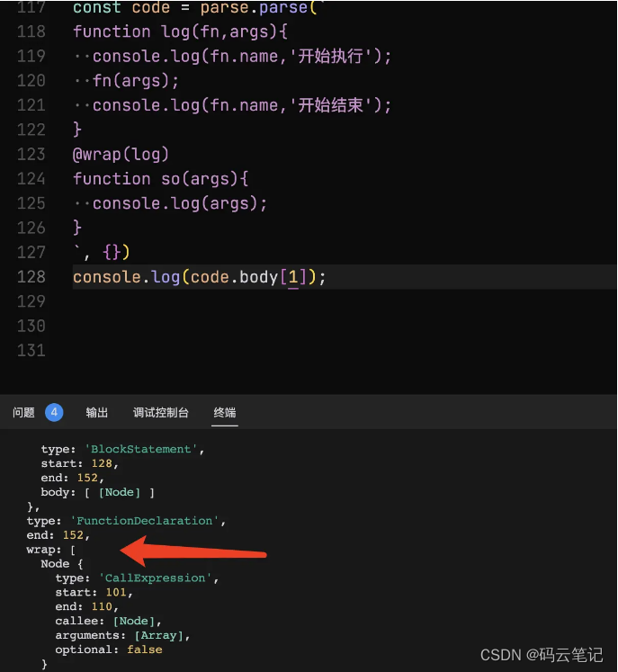Click terminal line 'wrap: ['
This screenshot has height=672, width=618.
pos(51,550)
